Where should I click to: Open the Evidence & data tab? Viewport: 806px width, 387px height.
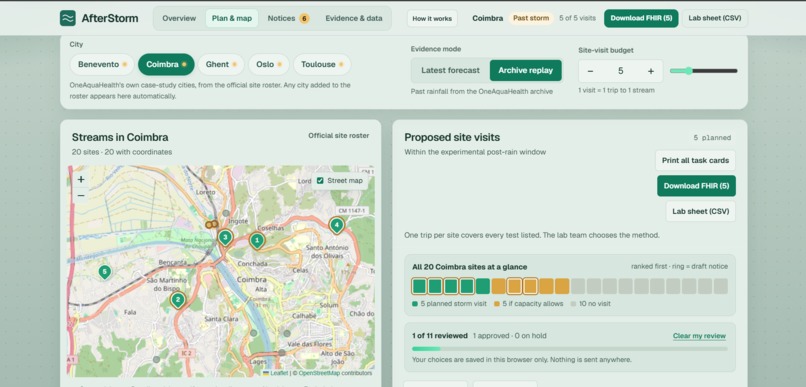pyautogui.click(x=354, y=19)
